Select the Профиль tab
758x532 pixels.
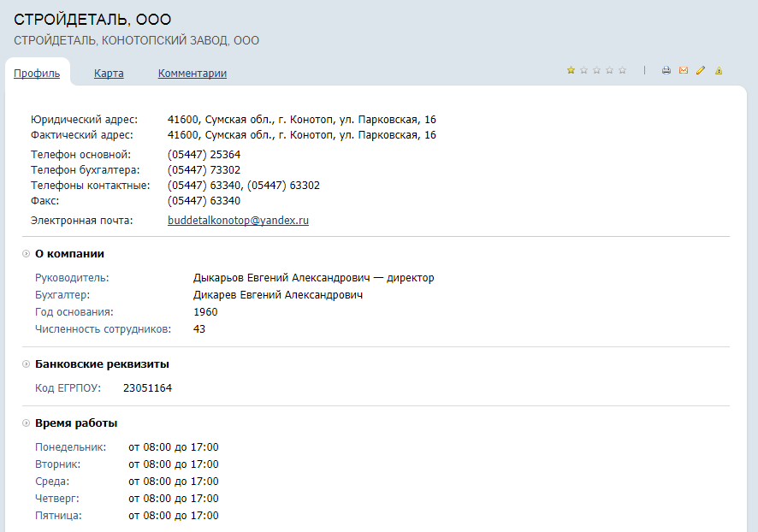(37, 74)
